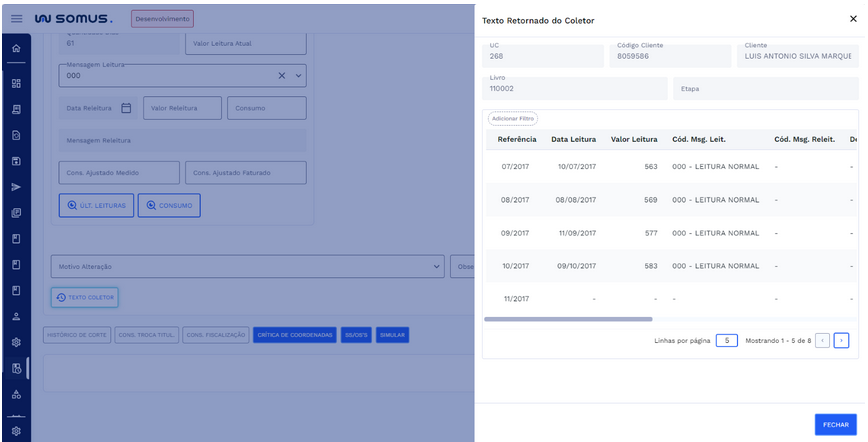This screenshot has height=442, width=868.
Task: Click the dashboard grid sidebar icon
Action: click(15, 83)
